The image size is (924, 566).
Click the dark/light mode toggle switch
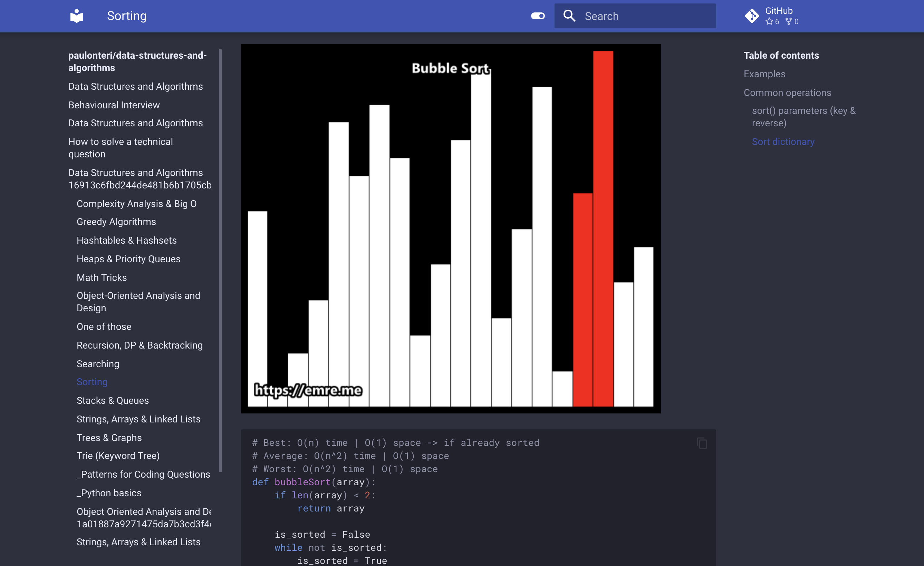(x=538, y=16)
